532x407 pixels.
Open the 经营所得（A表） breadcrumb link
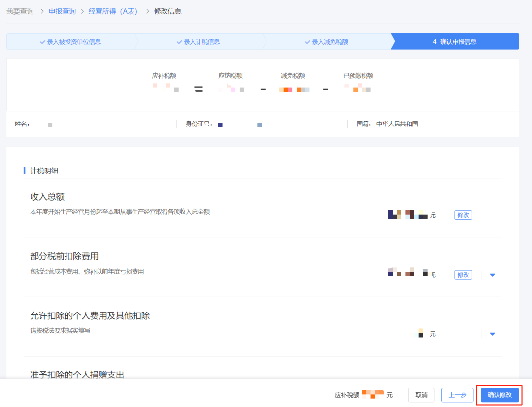click(x=113, y=11)
